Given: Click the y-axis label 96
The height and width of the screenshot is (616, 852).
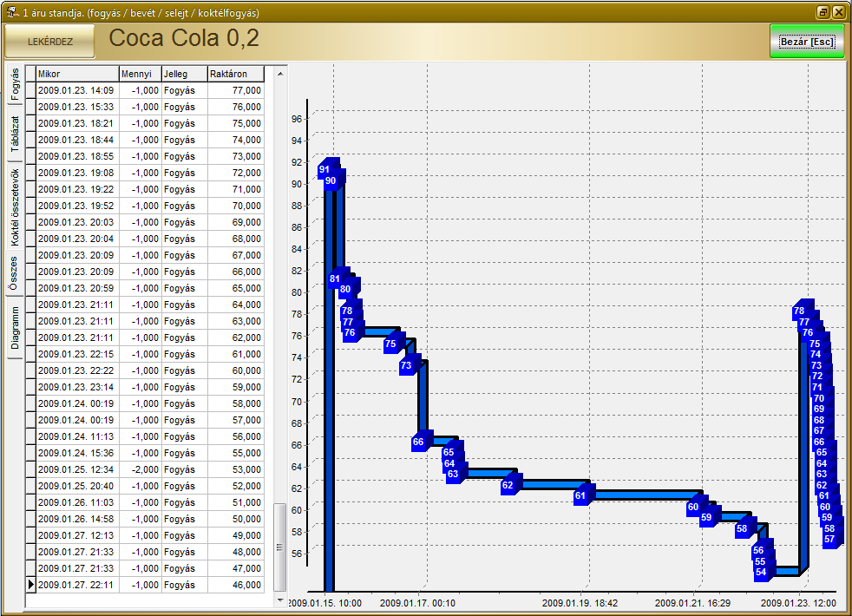Looking at the screenshot, I should pos(296,119).
